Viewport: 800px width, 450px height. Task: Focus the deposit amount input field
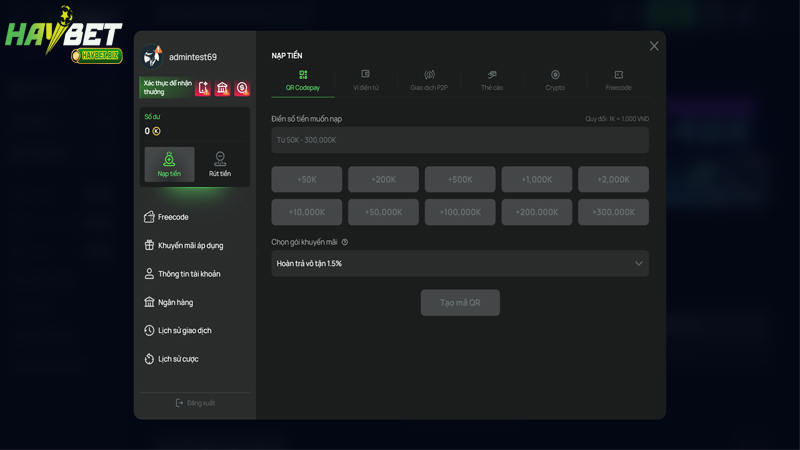tap(460, 140)
